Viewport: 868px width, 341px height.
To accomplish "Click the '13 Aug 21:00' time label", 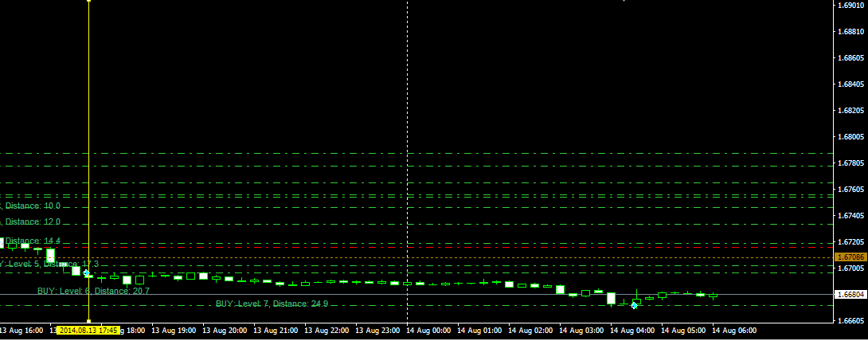I will (276, 330).
